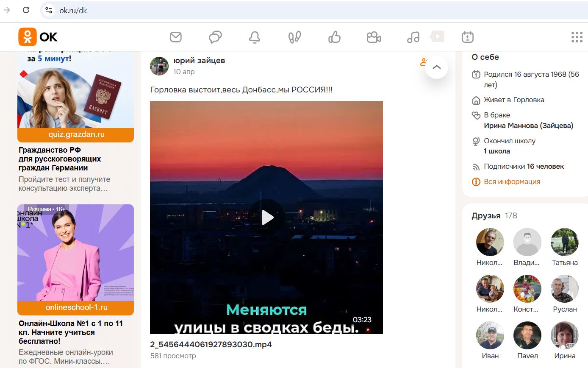Screen dimensions: 588x368
Task: Open the calendar holidays icon
Action: point(468,37)
